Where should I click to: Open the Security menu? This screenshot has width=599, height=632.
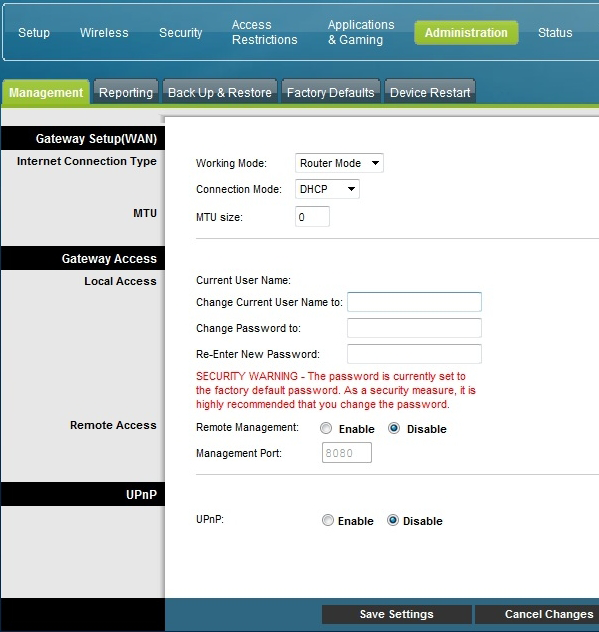[x=181, y=33]
